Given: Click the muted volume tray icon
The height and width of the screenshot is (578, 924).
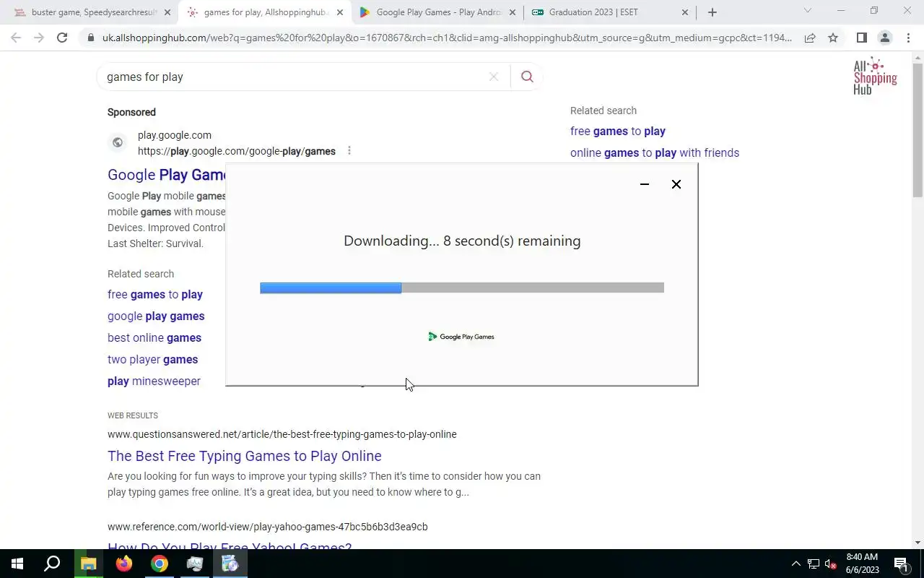Looking at the screenshot, I should (831, 564).
